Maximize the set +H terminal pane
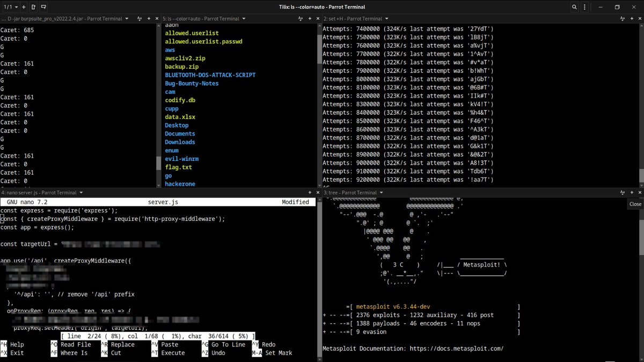This screenshot has width=644, height=362. point(632,19)
